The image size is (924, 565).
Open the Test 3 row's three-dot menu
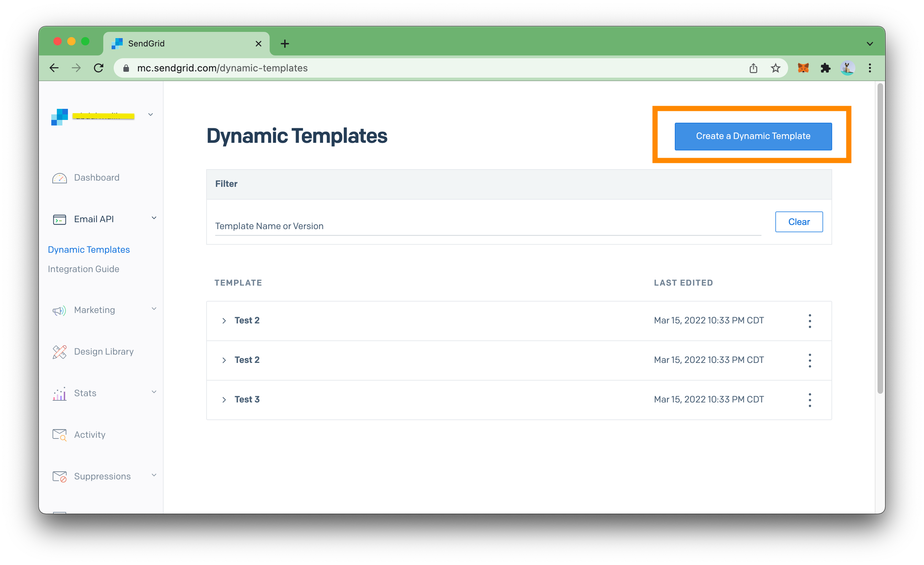click(x=810, y=400)
